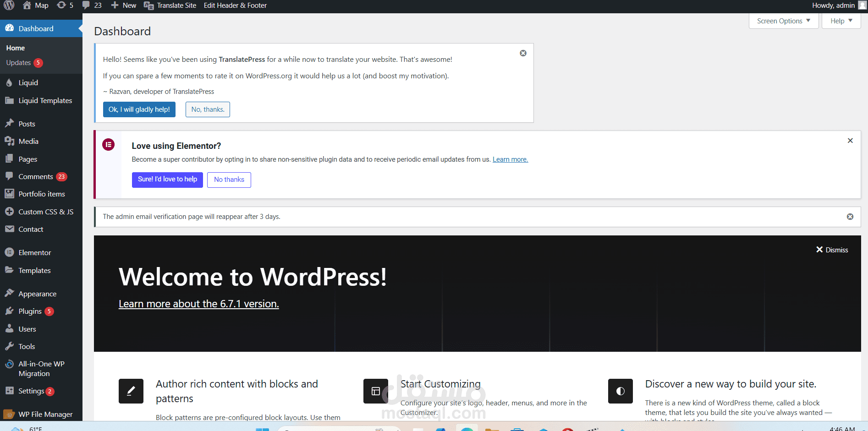This screenshot has width=868, height=431.
Task: Open the 5 pending updates icon
Action: coord(61,5)
